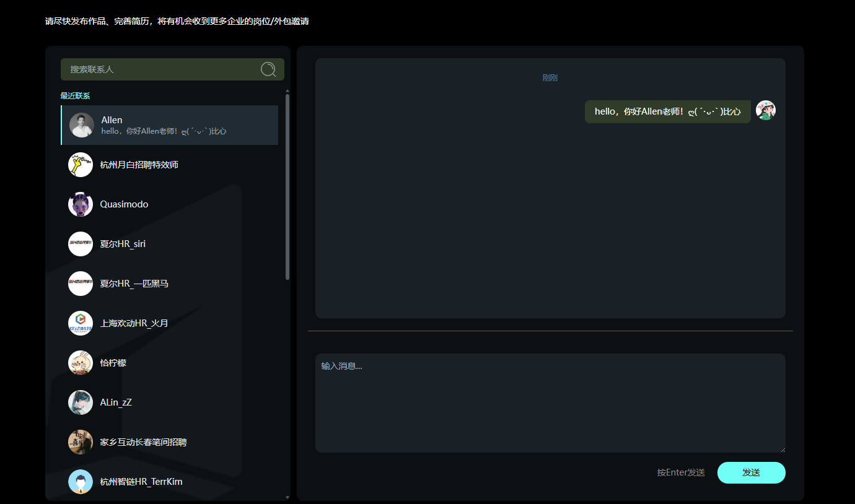The height and width of the screenshot is (504, 855).
Task: Open Quasimodo's avatar
Action: [x=81, y=204]
